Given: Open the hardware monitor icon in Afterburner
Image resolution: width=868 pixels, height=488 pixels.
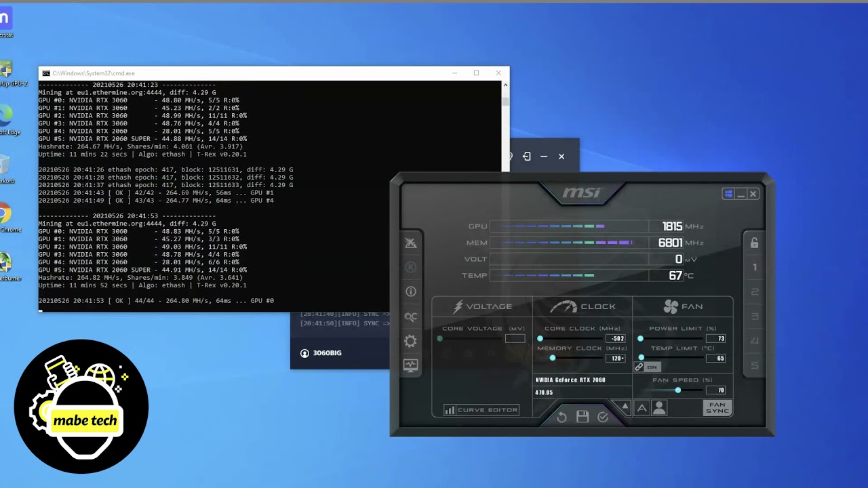Looking at the screenshot, I should click(x=410, y=365).
